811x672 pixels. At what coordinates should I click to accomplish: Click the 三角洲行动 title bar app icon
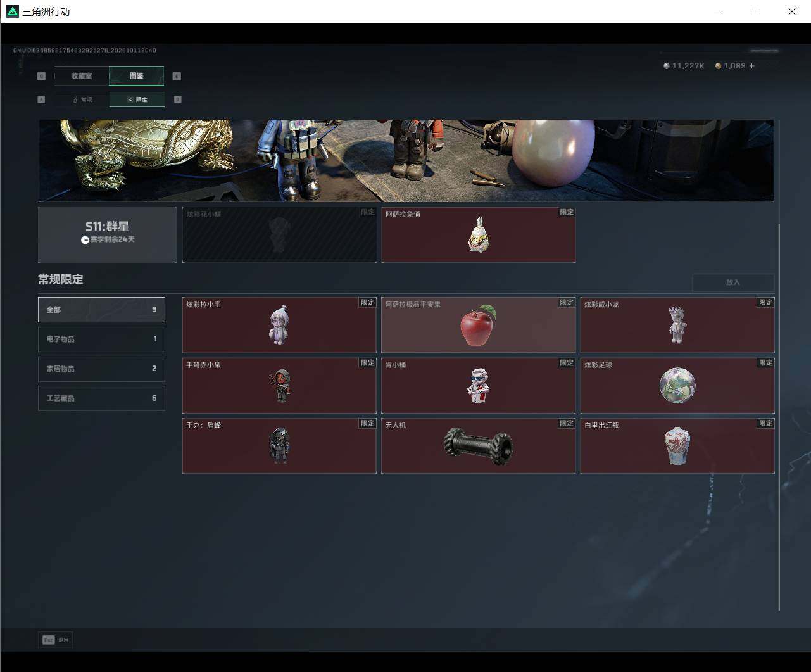[x=12, y=11]
